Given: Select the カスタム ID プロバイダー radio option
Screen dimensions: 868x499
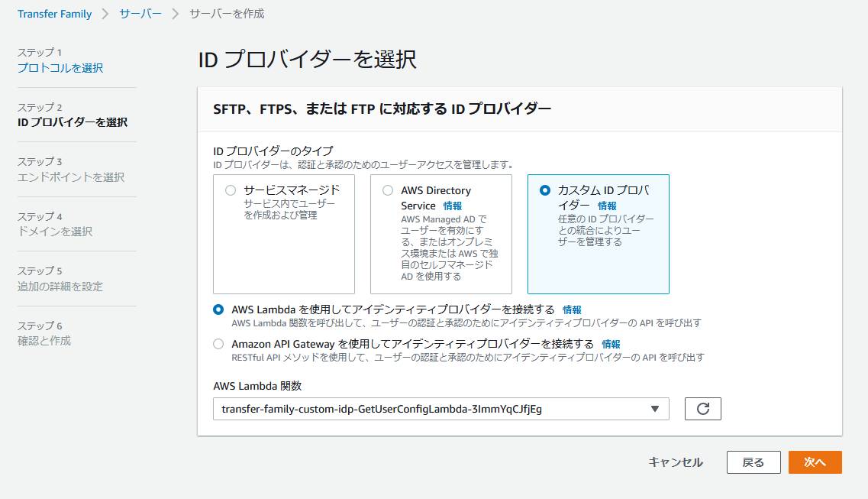Looking at the screenshot, I should click(545, 190).
